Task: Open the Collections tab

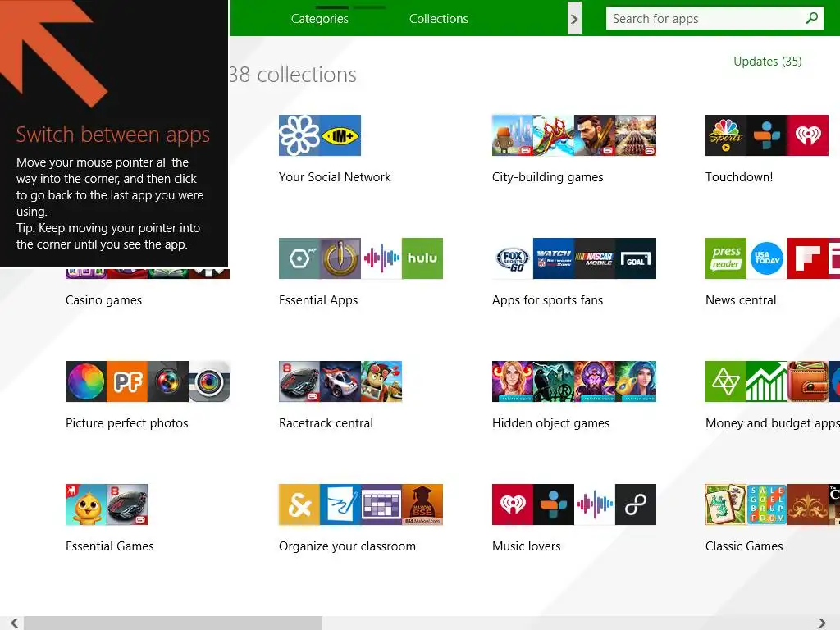Action: [x=438, y=19]
